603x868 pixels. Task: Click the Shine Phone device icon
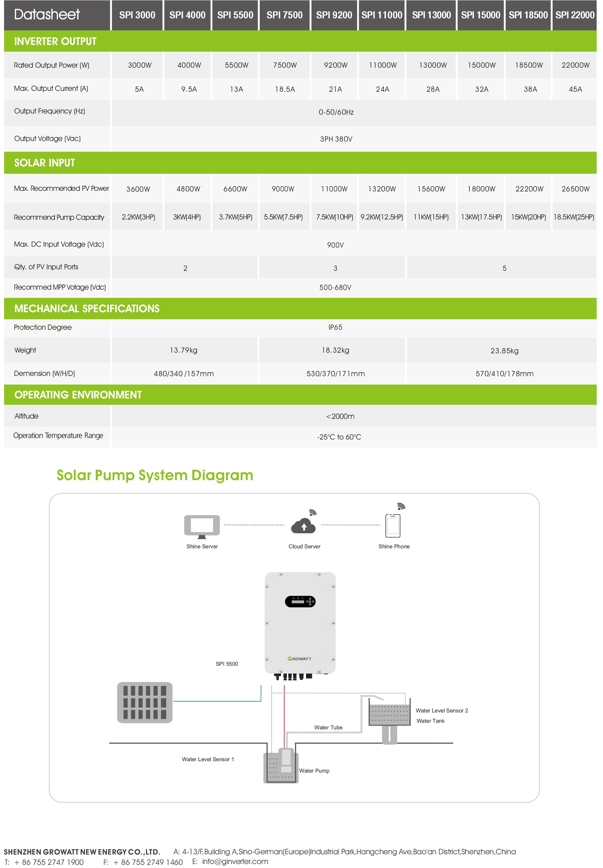point(393,526)
